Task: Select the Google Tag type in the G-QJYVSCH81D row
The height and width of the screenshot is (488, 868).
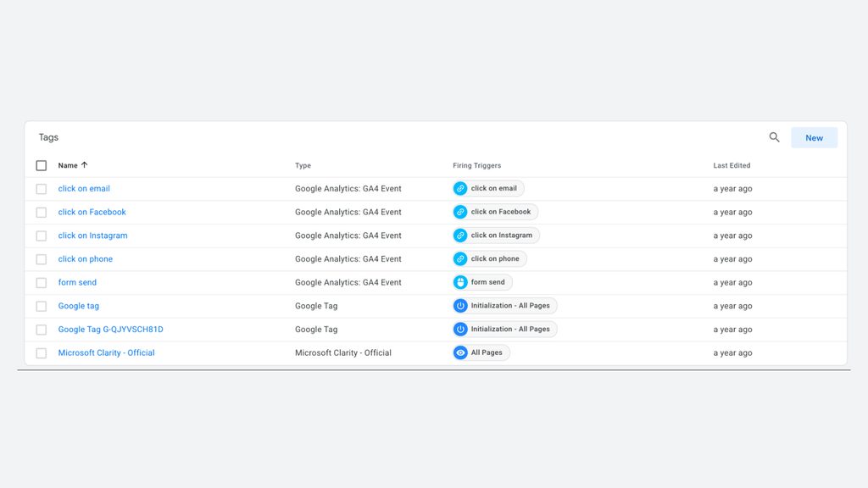Action: (x=316, y=330)
